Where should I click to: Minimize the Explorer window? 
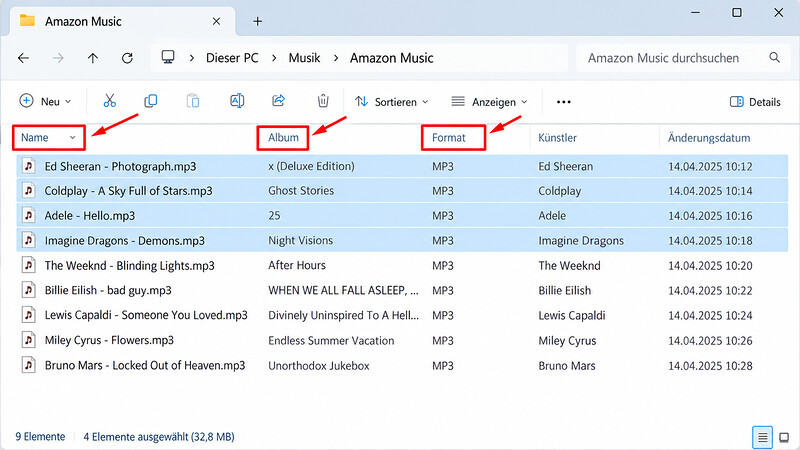tap(695, 12)
